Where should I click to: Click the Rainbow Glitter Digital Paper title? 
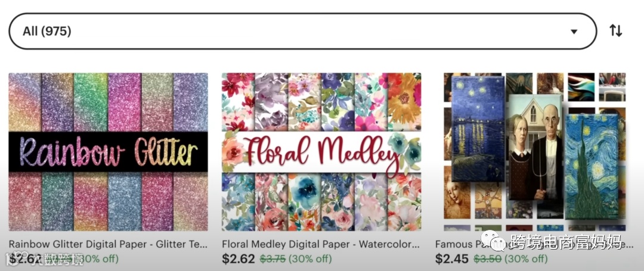click(x=108, y=244)
